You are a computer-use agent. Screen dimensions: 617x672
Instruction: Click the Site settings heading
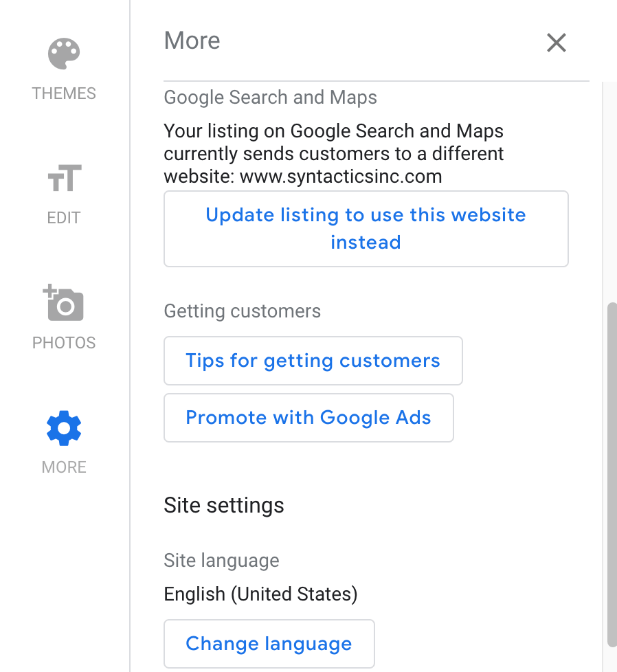tap(224, 505)
